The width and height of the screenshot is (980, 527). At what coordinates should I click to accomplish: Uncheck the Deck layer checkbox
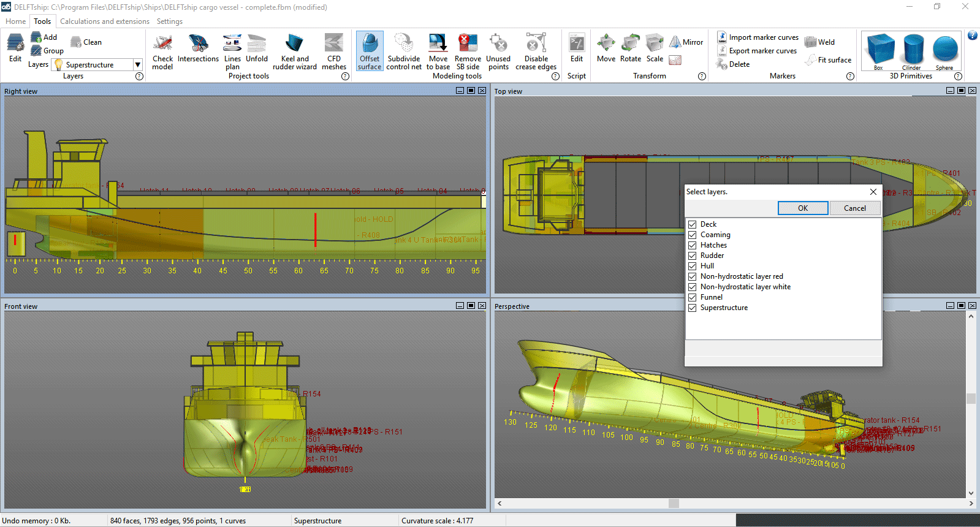coord(692,224)
